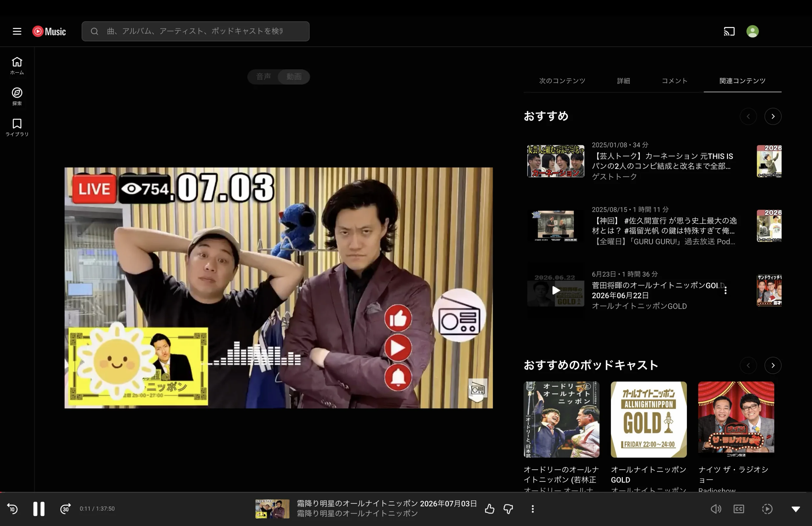This screenshot has width=812, height=526.
Task: Open more options for 菅田将暉 episode
Action: pyautogui.click(x=725, y=290)
